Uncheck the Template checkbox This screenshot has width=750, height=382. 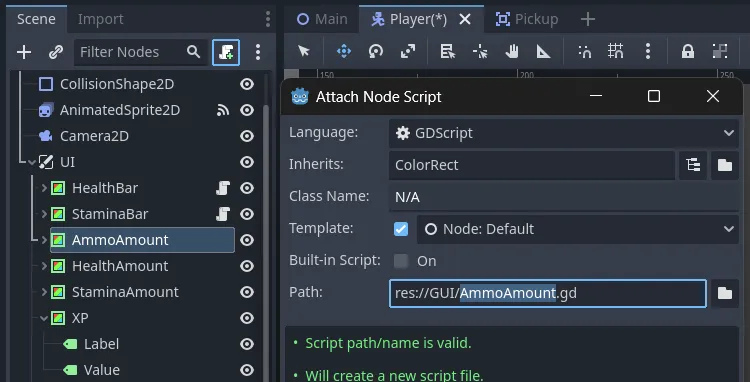pos(401,229)
